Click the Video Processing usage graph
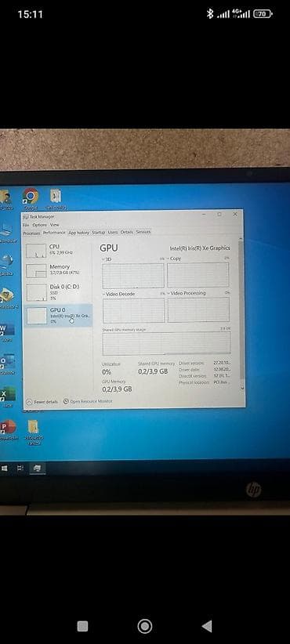This screenshot has width=290, height=644. tap(198, 309)
